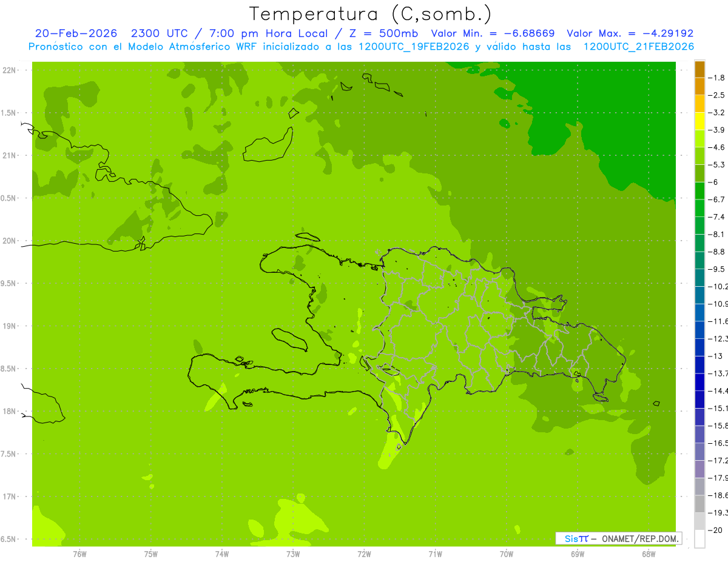Image resolution: width=728 pixels, height=562 pixels.
Task: Click "1200UTC_19FEB2026" initialization time
Action: click(414, 47)
